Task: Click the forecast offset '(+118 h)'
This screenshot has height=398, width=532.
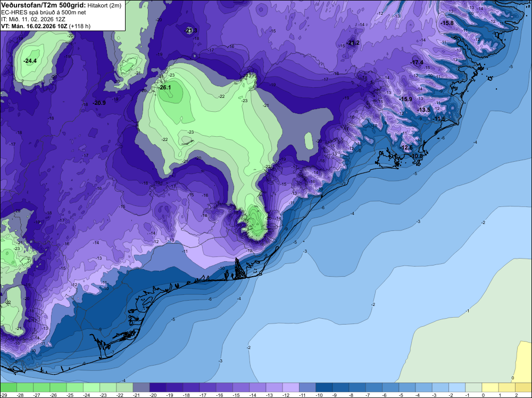Action: 79,26
